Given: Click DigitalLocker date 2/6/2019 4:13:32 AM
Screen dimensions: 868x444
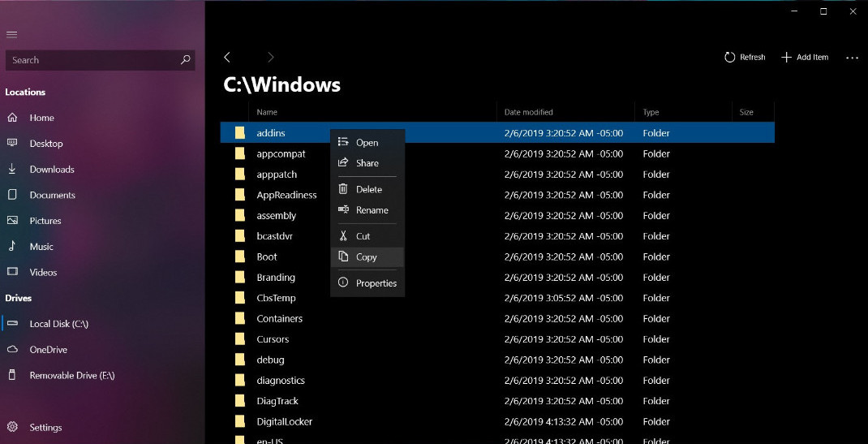Looking at the screenshot, I should (564, 422).
